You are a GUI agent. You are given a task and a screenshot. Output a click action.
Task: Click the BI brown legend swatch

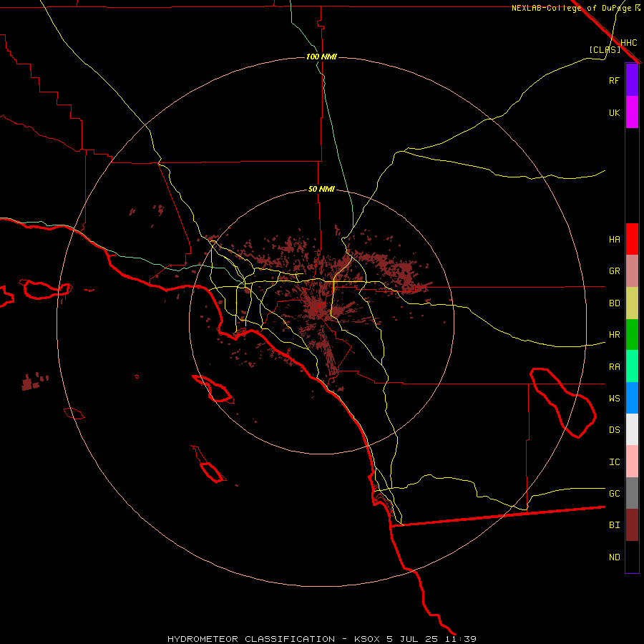pyautogui.click(x=632, y=525)
